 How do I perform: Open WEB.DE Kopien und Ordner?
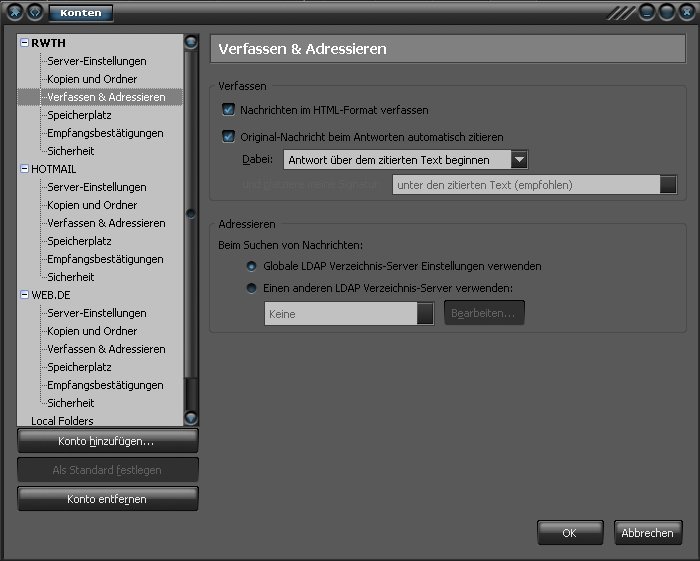92,331
